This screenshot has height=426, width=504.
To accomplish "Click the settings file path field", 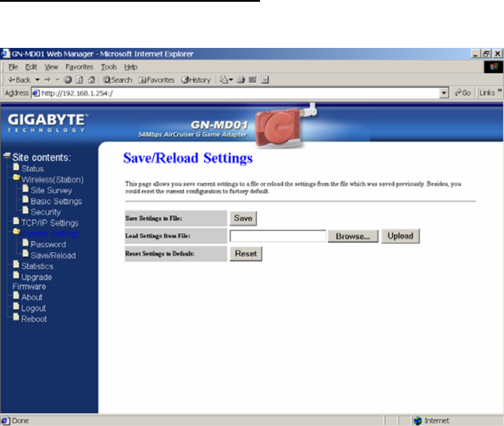I will pos(278,236).
